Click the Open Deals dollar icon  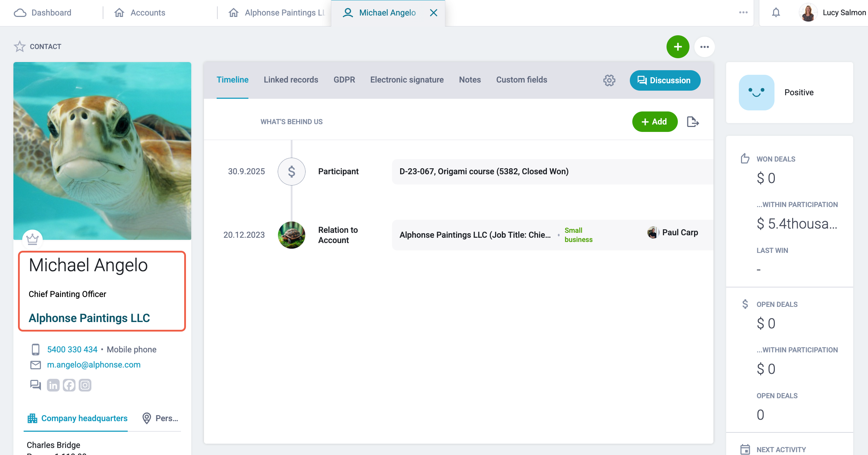click(745, 304)
